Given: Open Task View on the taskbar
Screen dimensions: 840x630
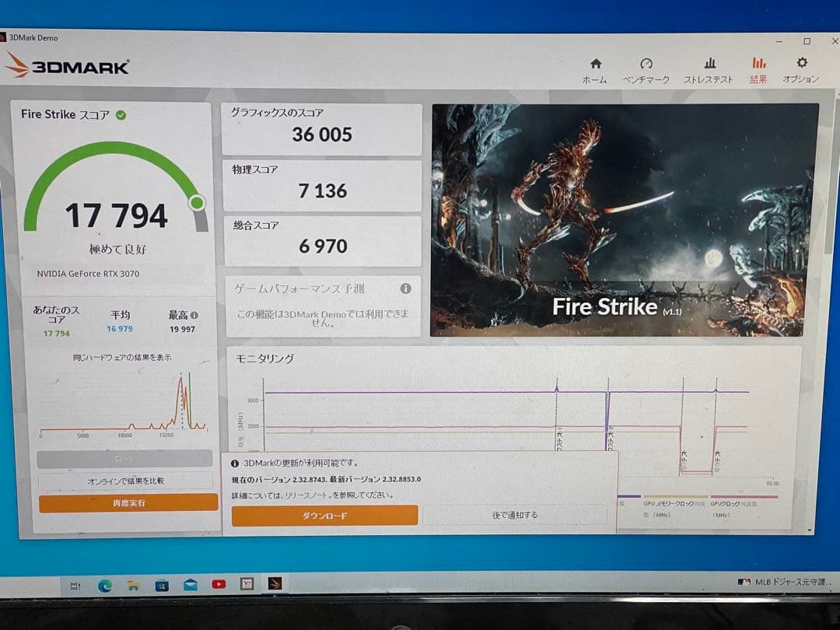Looking at the screenshot, I should [x=75, y=586].
